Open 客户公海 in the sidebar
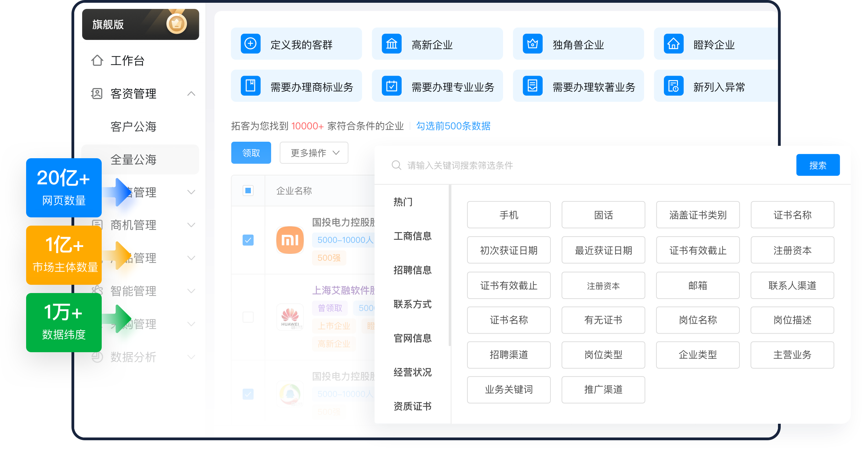868x454 pixels. point(133,127)
